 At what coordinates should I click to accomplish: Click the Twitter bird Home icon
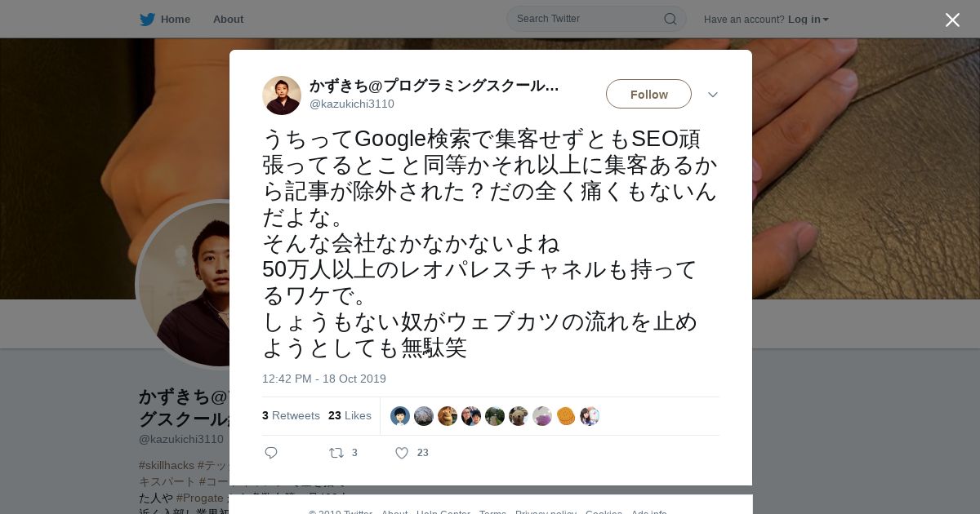(x=147, y=20)
